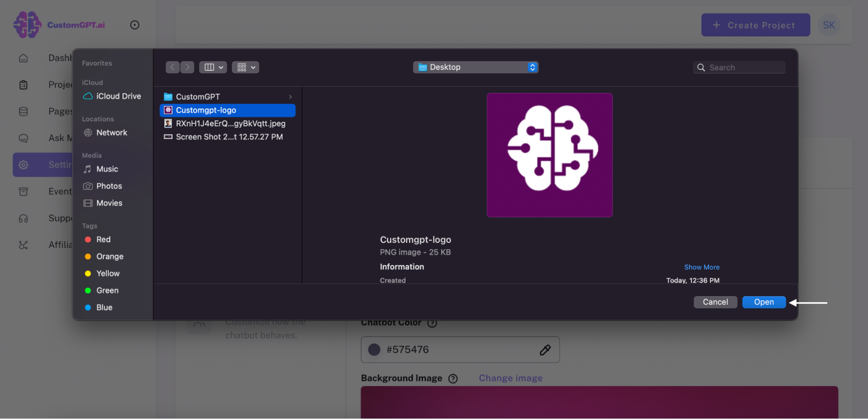Open the Pages database icon in sidebar
The height and width of the screenshot is (419, 868).
point(23,112)
